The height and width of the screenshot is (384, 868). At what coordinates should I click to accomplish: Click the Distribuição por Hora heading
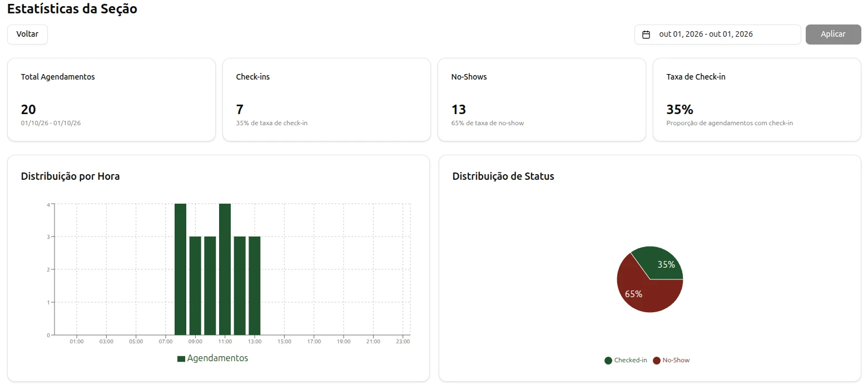tap(70, 176)
